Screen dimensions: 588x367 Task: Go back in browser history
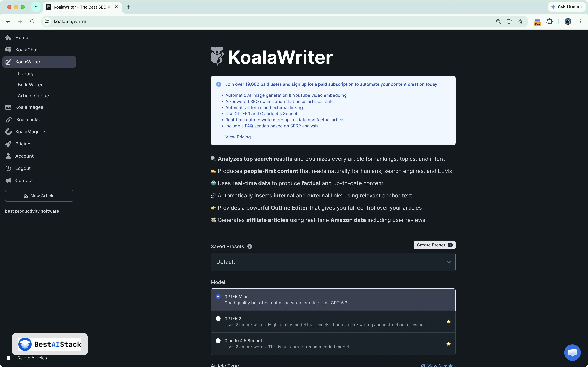click(x=8, y=21)
